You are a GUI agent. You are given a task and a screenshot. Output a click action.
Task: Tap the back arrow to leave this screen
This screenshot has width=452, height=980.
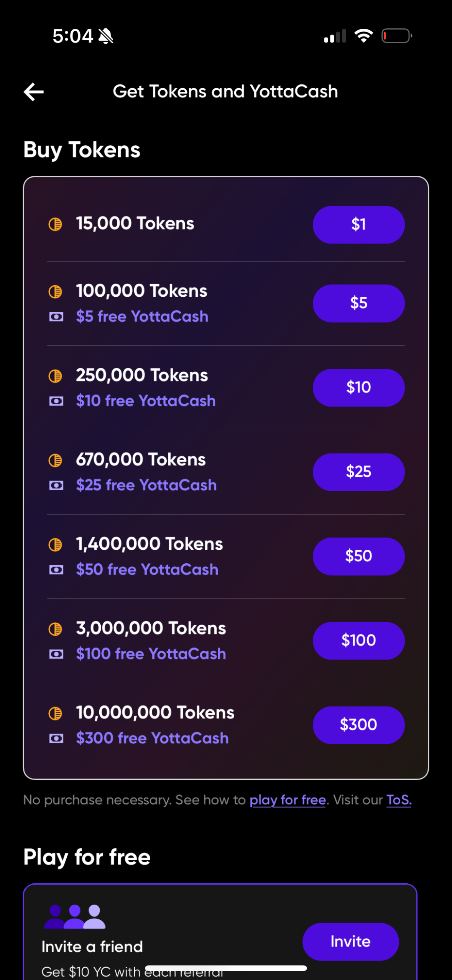(34, 91)
